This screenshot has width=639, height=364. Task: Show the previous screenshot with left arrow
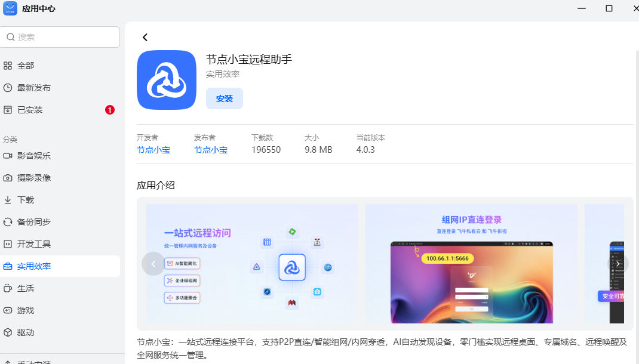(x=153, y=264)
